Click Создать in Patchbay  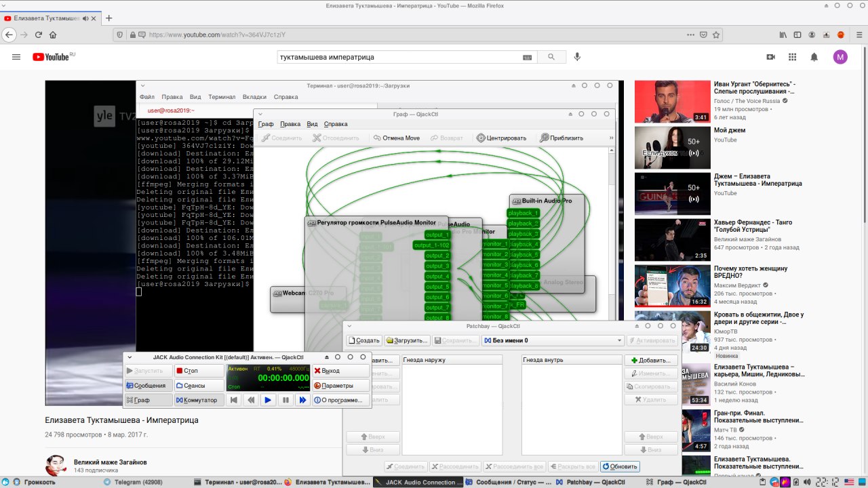[x=364, y=340]
